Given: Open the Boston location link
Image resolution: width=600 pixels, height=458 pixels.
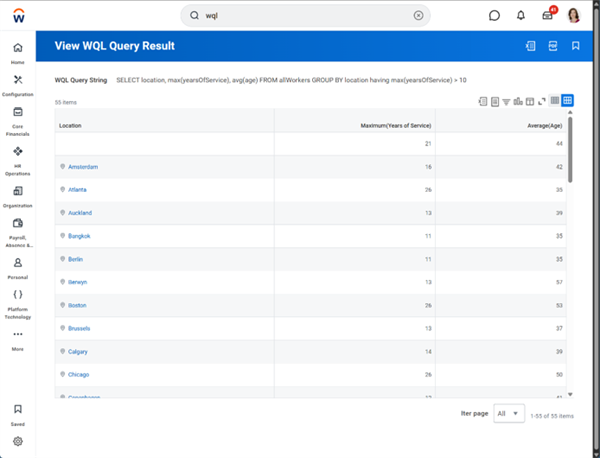Looking at the screenshot, I should [77, 305].
